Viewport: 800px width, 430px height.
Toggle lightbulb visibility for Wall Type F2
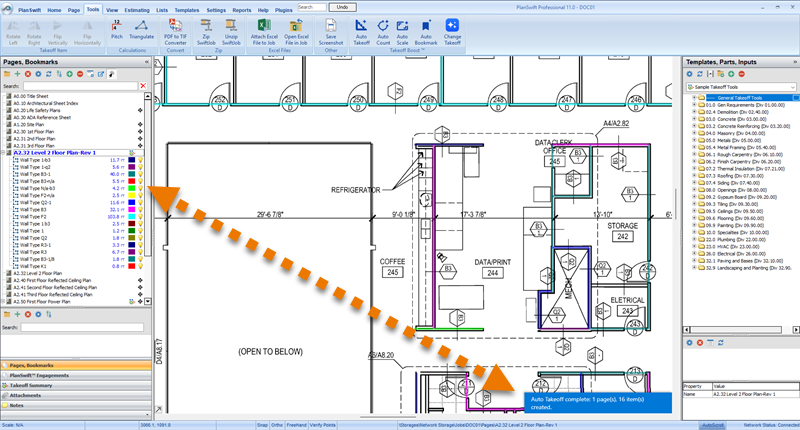coord(140,217)
